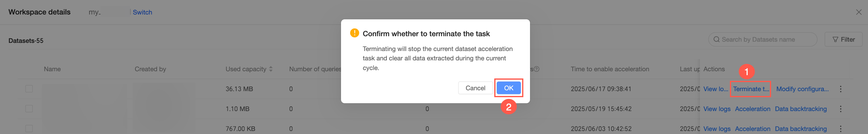This screenshot has height=134, width=868.
Task: Click OK to confirm task termination
Action: coord(508,88)
